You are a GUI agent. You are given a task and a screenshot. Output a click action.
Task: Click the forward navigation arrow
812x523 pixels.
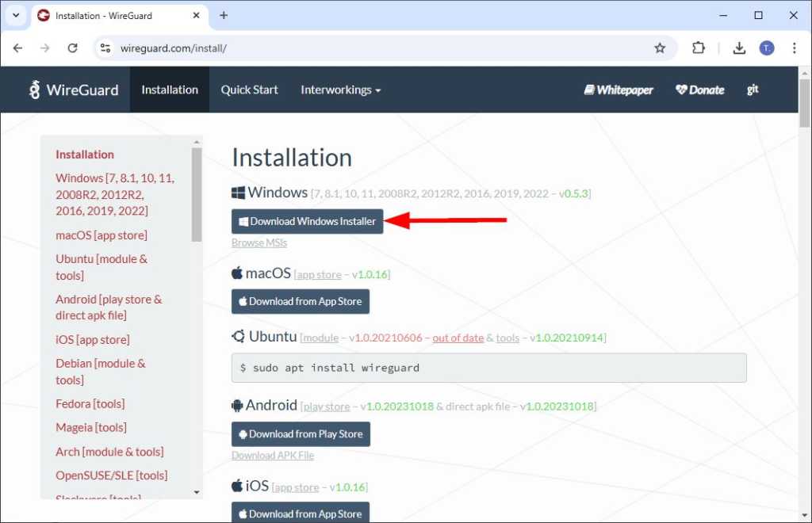(x=45, y=48)
